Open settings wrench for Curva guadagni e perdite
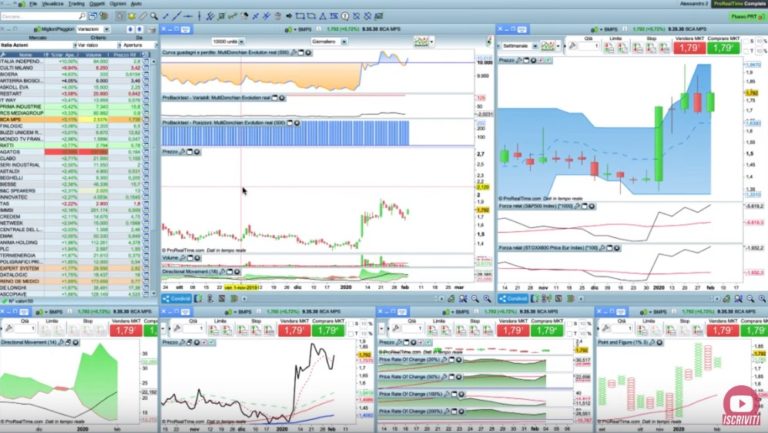Screen dimensions: 768x433 pos(293,52)
